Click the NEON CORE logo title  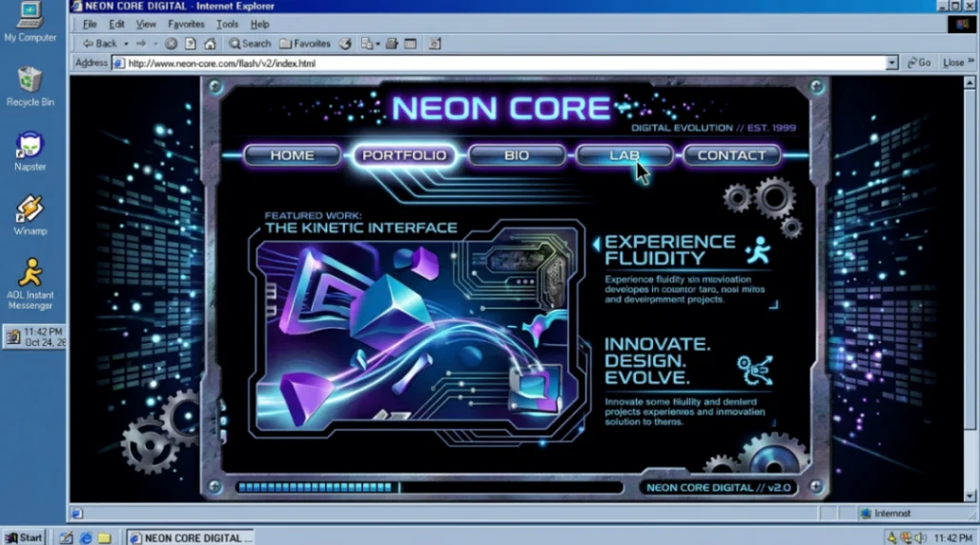500,108
